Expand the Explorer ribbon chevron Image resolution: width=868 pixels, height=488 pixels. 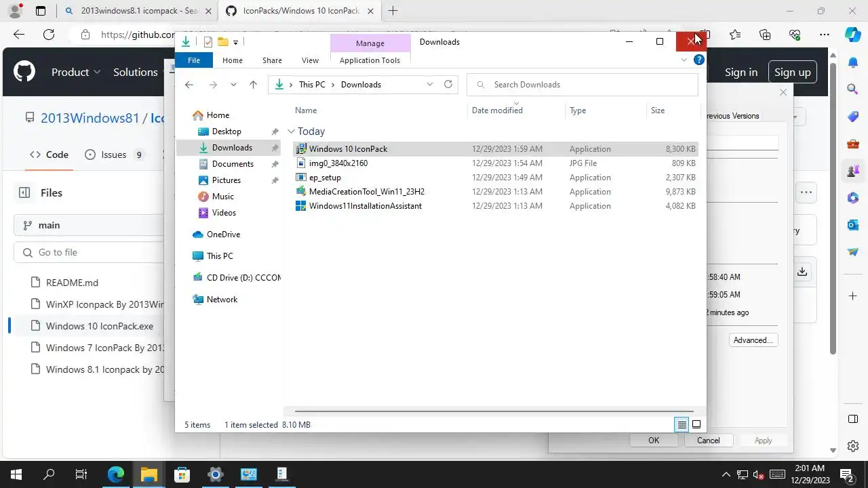[x=684, y=60]
